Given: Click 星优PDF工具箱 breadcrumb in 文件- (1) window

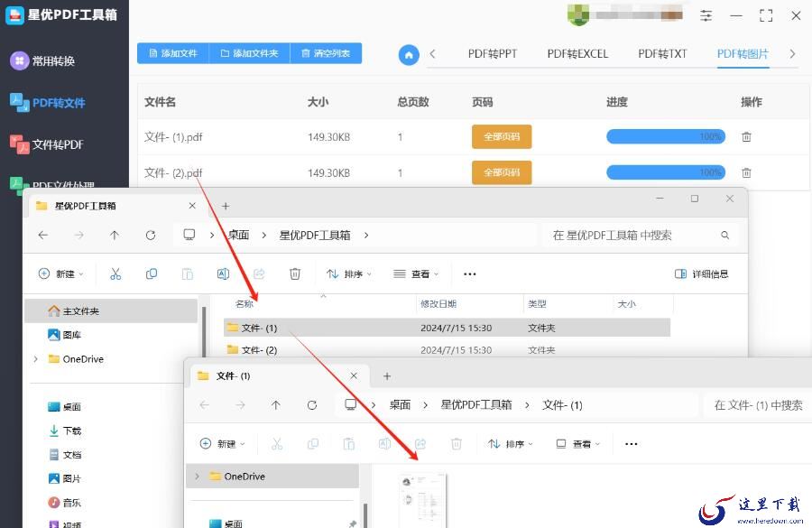Looking at the screenshot, I should 475,405.
